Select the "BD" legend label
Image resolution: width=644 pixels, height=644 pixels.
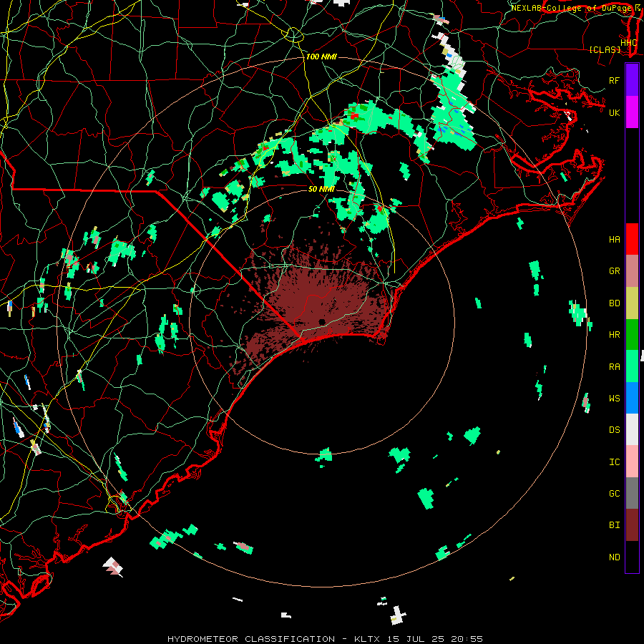615,303
